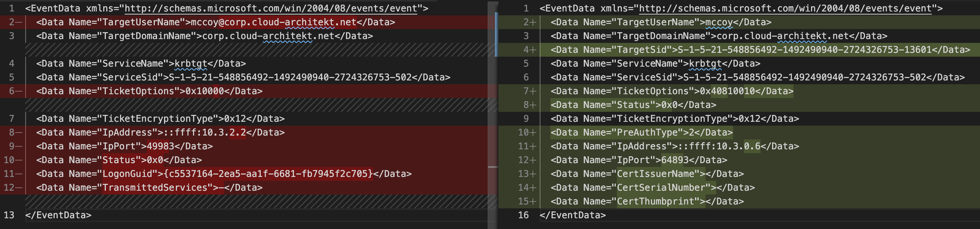
Task: Click line number 16 in the right gutter
Action: pos(523,215)
